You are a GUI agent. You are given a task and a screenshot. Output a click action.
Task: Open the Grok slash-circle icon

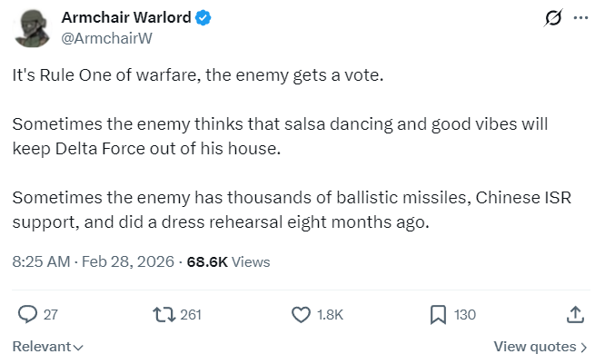pos(550,17)
